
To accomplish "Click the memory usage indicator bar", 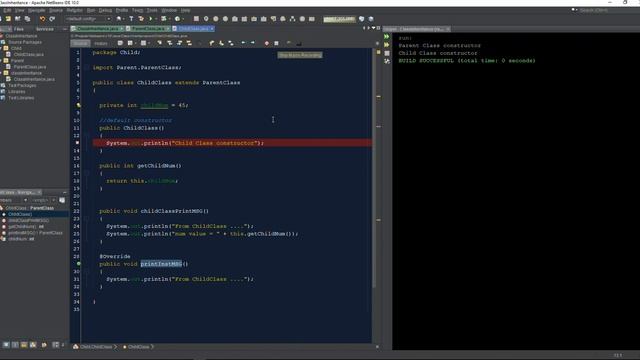I will pos(339,19).
